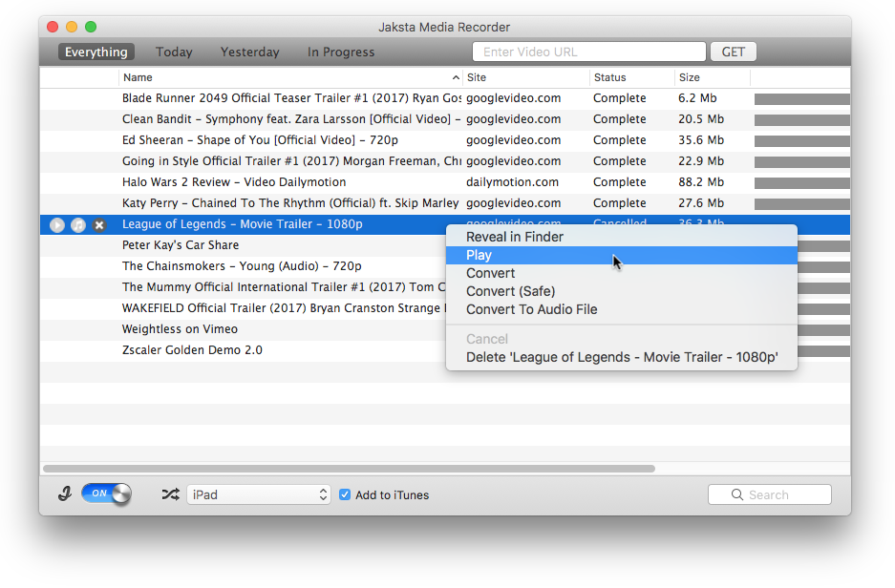Select Convert in the context menu

pos(622,273)
